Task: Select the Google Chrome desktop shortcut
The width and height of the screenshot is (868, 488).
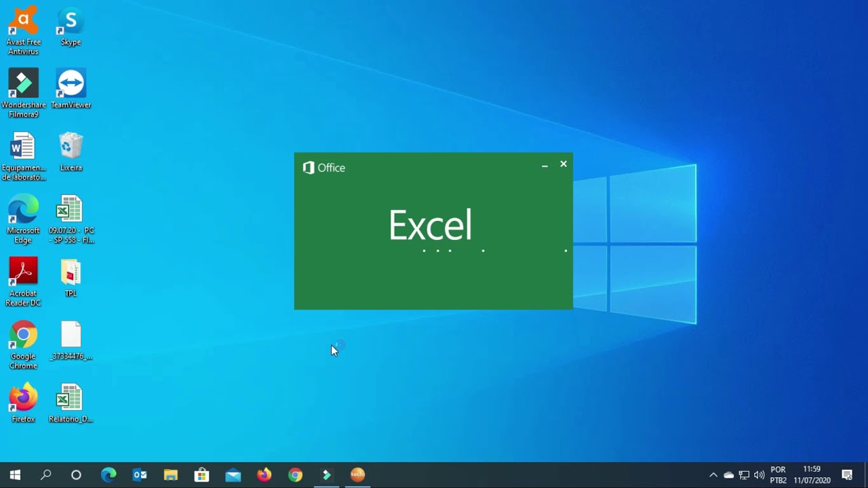Action: (x=23, y=346)
